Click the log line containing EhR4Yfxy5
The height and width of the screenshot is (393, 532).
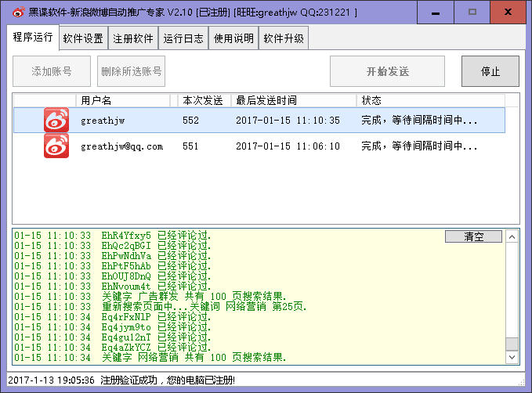tap(113, 236)
